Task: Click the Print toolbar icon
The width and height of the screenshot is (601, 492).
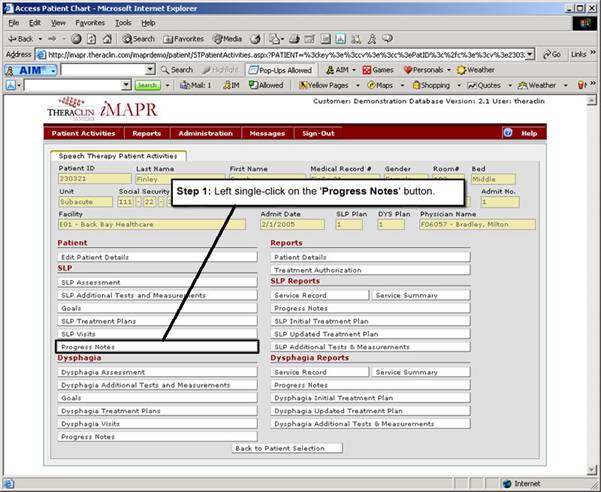Action: click(294, 39)
